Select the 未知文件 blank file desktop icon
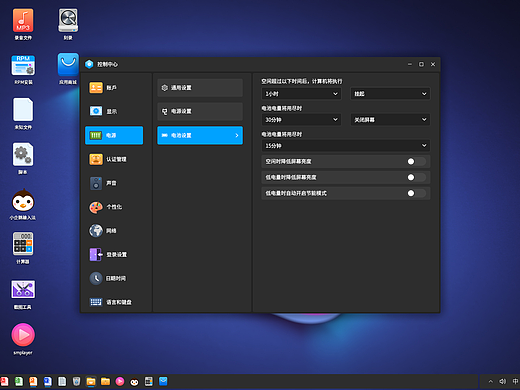Viewport: 520px width, 390px height. click(x=23, y=113)
